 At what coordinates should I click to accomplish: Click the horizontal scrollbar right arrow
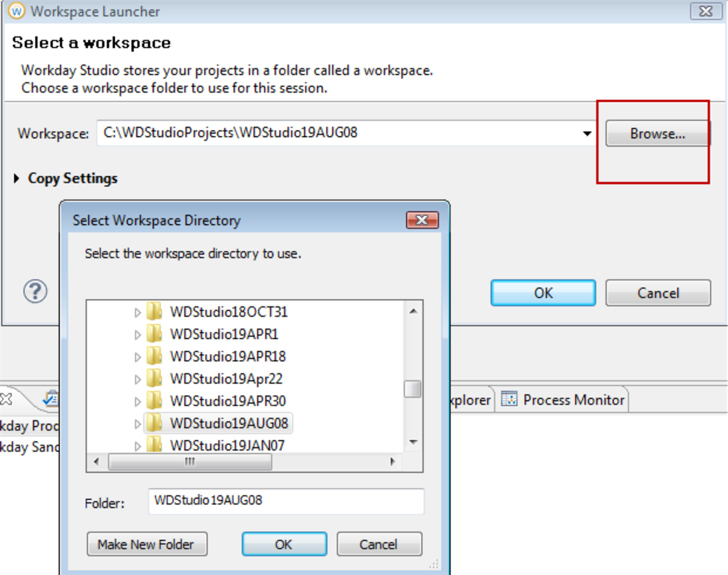click(x=393, y=462)
